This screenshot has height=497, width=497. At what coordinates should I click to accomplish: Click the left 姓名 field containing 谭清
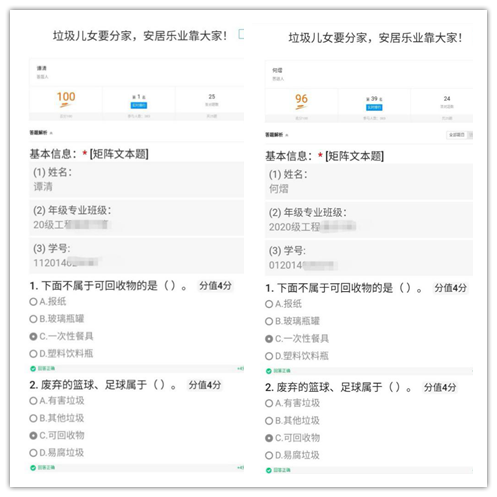137,180
